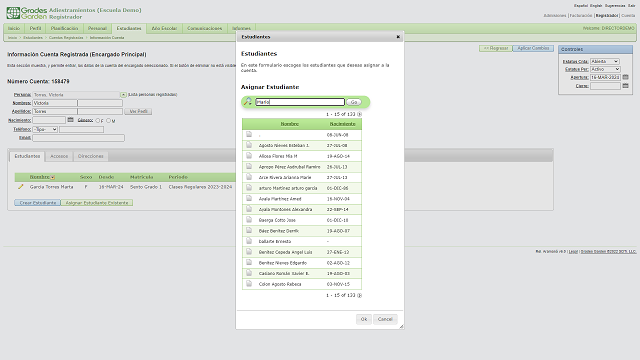Image resolution: width=640 pixels, height=360 pixels.
Task: Click the Ver Perfil button
Action: (138, 111)
